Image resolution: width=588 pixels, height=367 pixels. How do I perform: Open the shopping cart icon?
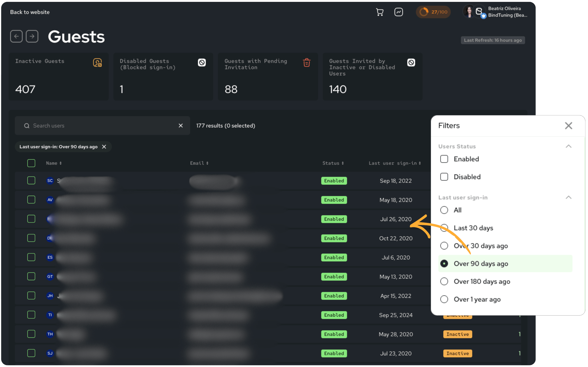tap(380, 12)
